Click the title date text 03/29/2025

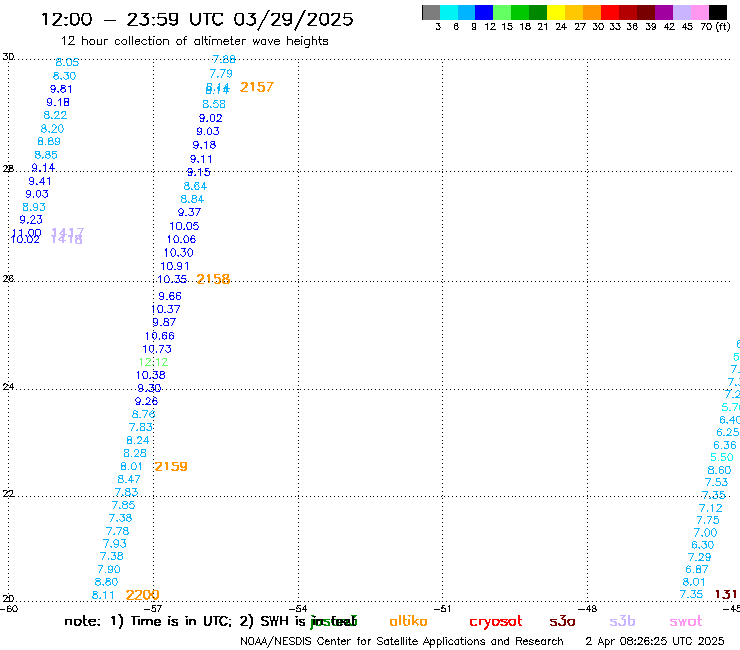(x=293, y=20)
